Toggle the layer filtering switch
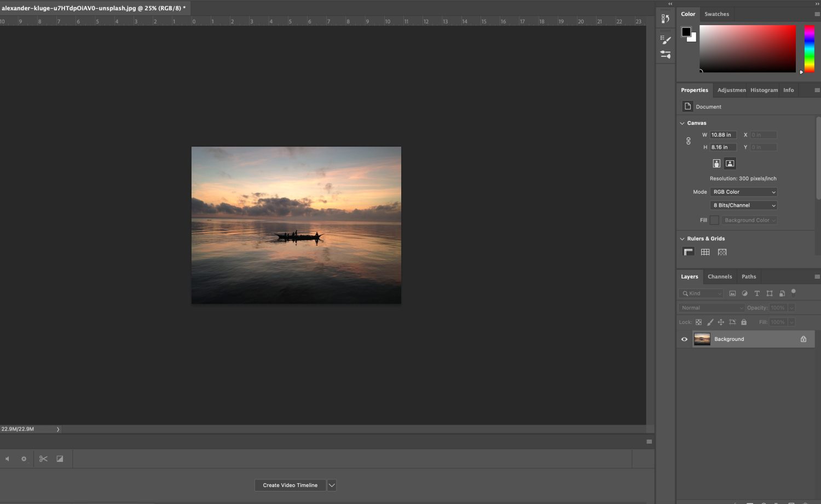The height and width of the screenshot is (504, 821). tap(794, 292)
